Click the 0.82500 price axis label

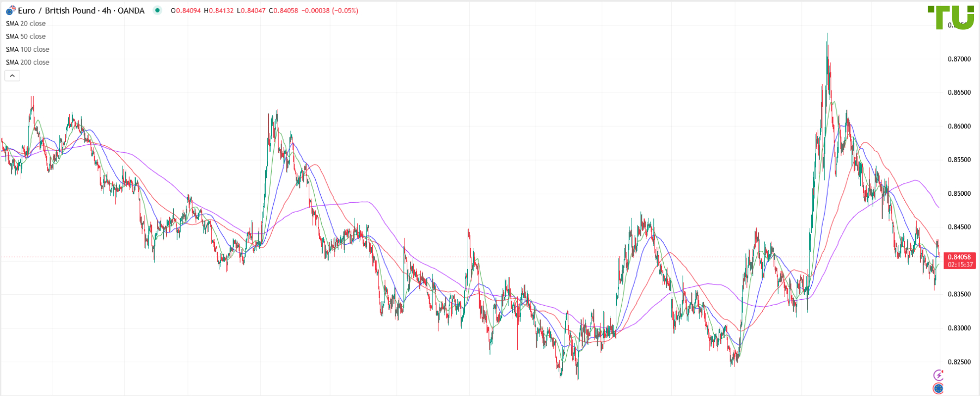pos(959,362)
